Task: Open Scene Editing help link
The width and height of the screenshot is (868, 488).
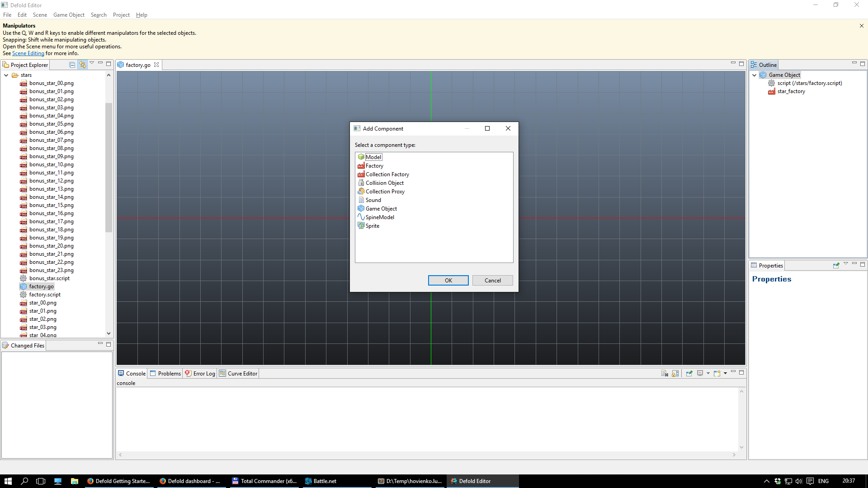Action: (x=28, y=53)
